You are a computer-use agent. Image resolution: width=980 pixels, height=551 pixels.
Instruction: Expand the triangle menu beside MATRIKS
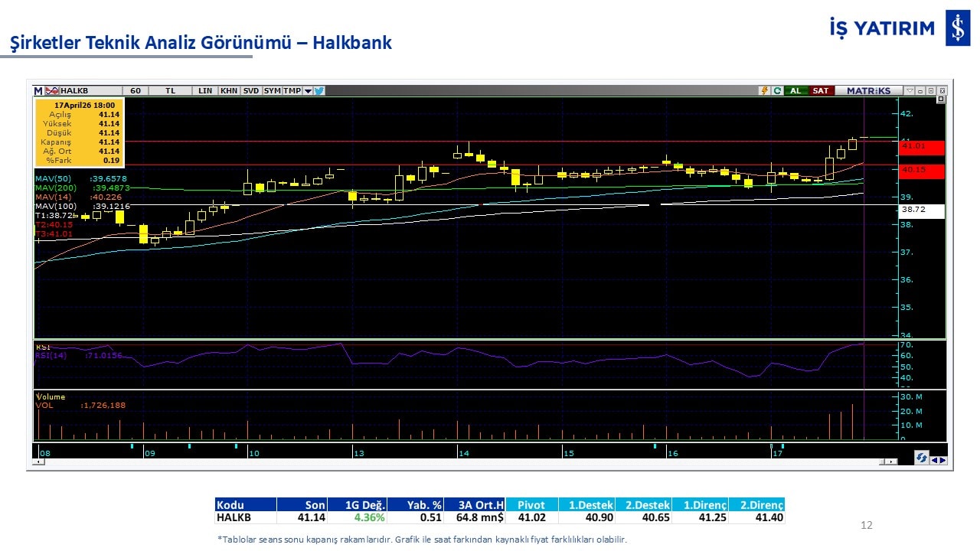pyautogui.click(x=909, y=90)
